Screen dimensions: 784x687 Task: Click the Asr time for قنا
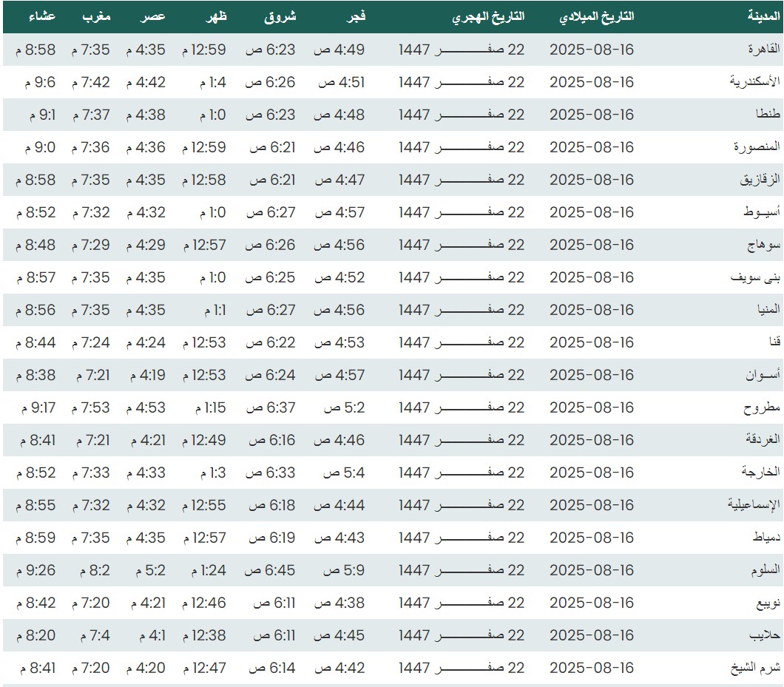146,342
